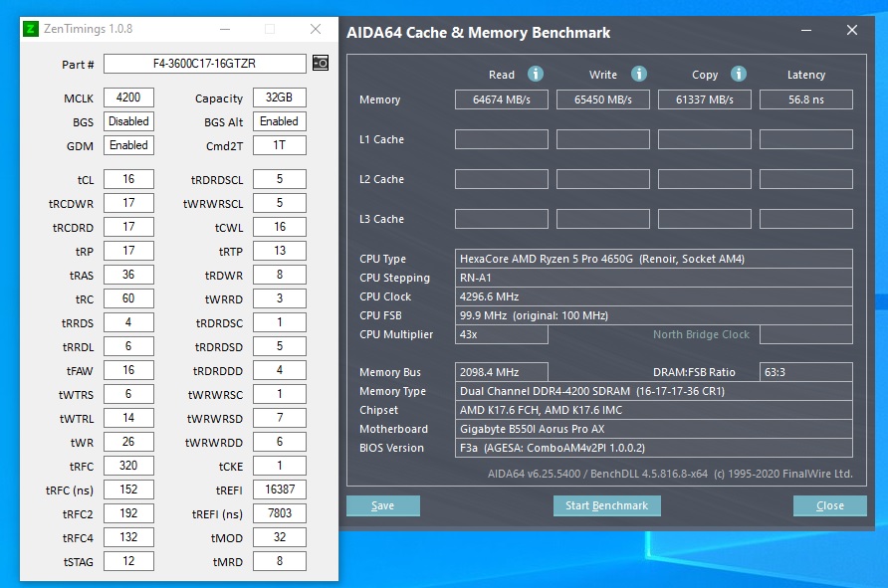This screenshot has height=588, width=888.
Task: Open the Read info icon in AIDA64
Action: [x=536, y=74]
